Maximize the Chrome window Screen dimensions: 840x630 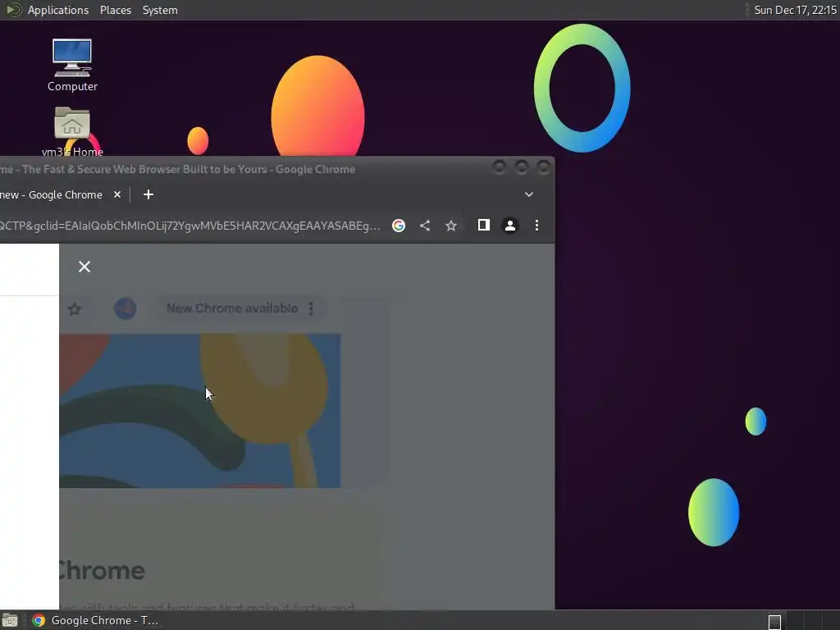click(521, 167)
